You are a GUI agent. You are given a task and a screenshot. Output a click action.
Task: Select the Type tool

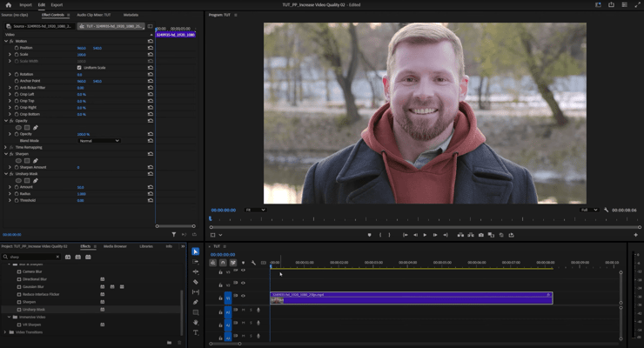196,332
